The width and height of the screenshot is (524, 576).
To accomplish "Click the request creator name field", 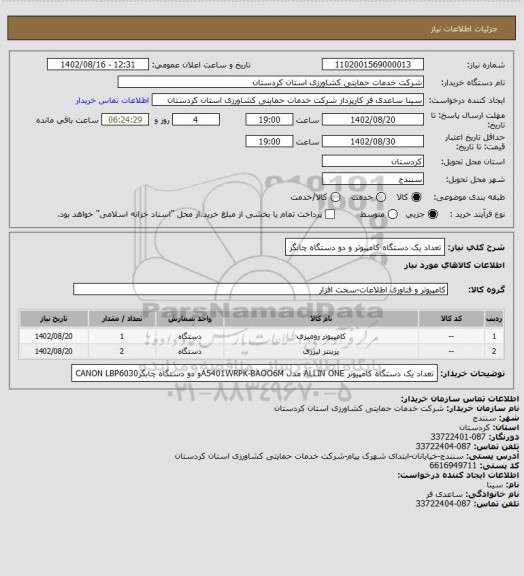I will (288, 100).
